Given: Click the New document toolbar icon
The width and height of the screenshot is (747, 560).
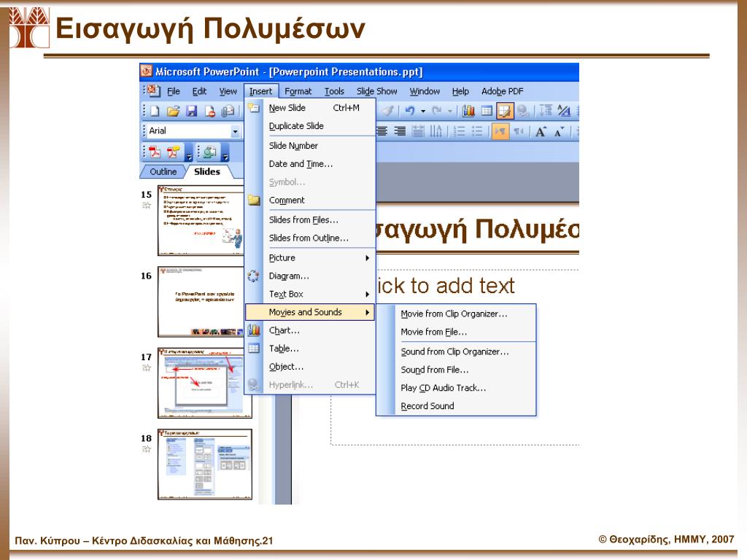Looking at the screenshot, I should (x=155, y=111).
